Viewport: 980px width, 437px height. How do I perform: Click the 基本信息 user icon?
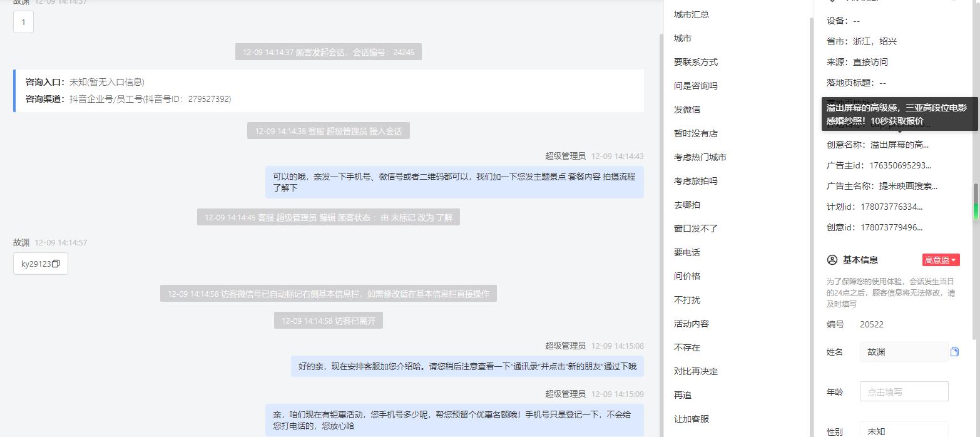(x=832, y=260)
